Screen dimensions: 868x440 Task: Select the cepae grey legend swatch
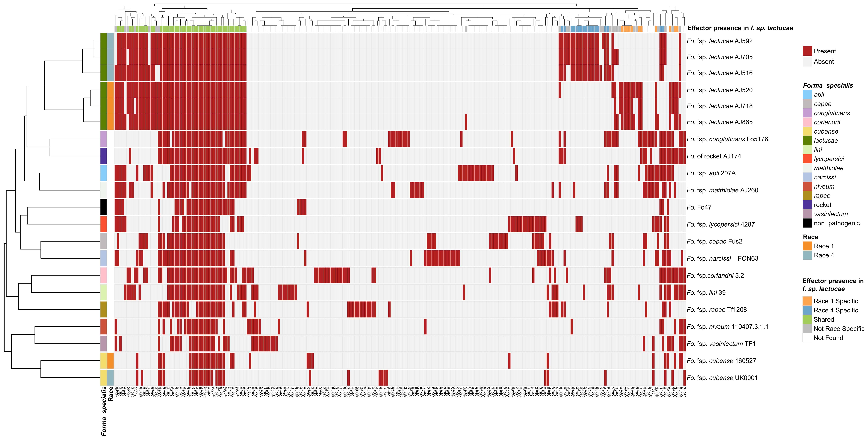click(x=807, y=104)
